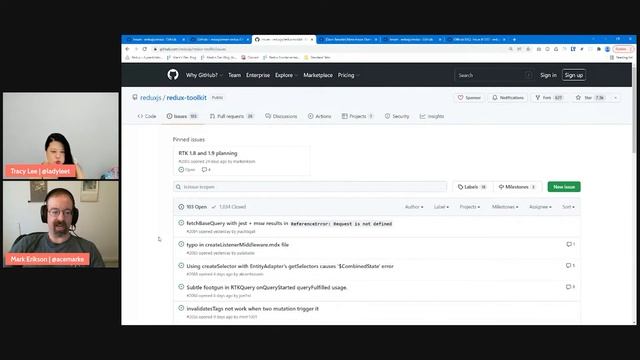Screen dimensions: 640x360
Task: Click the Labels button
Action: pyautogui.click(x=472, y=187)
